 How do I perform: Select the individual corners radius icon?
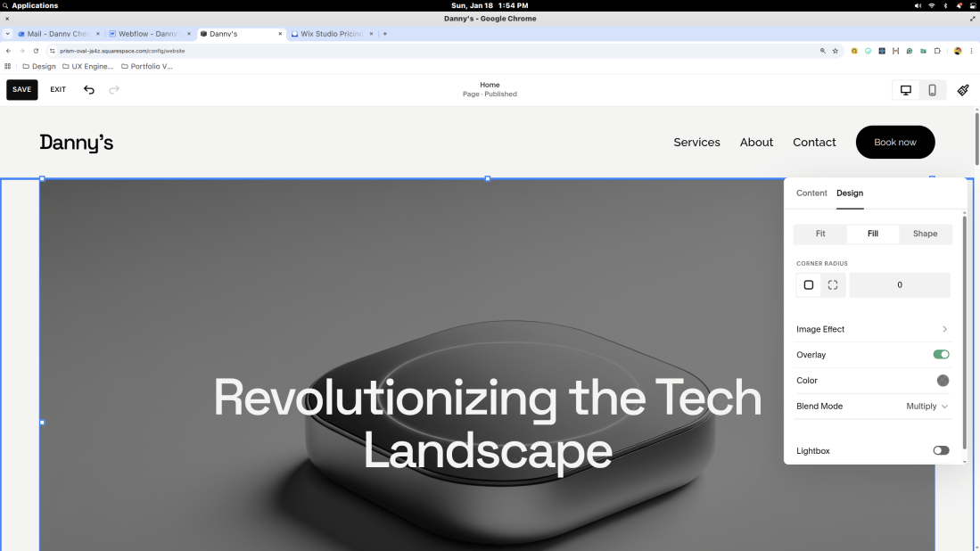coord(833,285)
